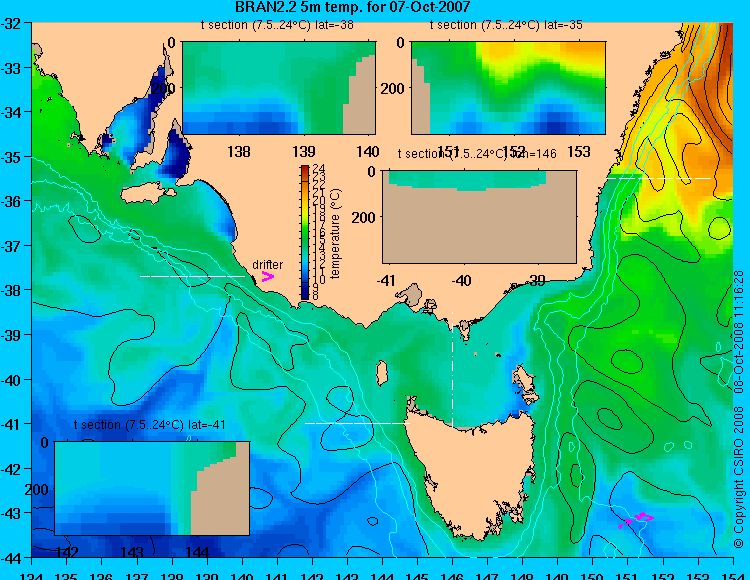Screen dimensions: 750x580
Task: Click King Island northwest of Tasmania
Action: click(x=381, y=373)
